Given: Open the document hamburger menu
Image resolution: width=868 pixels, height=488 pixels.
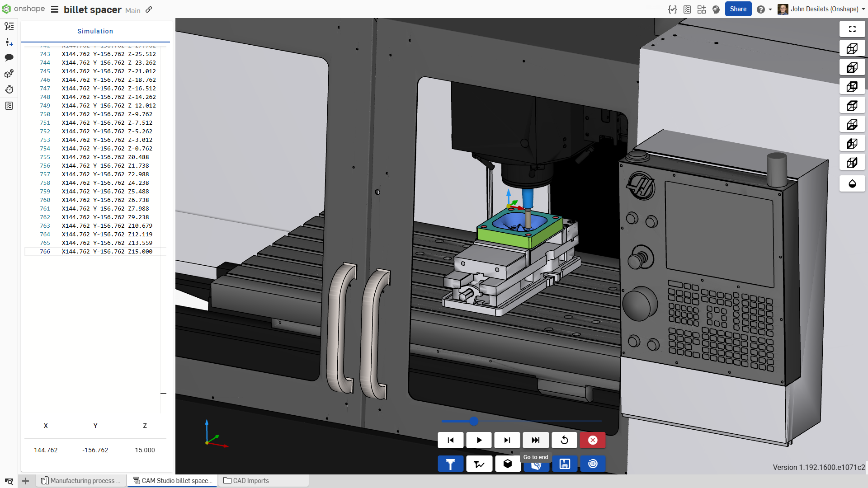Looking at the screenshot, I should (x=55, y=9).
